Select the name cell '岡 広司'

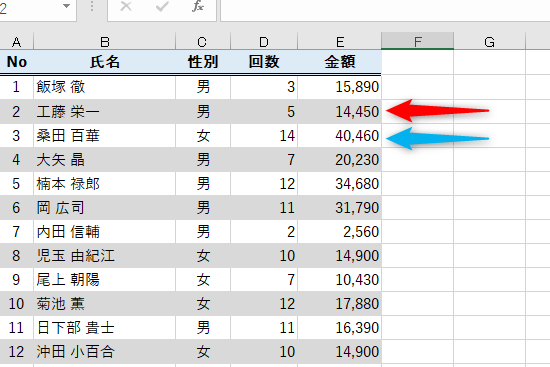pyautogui.click(x=105, y=208)
